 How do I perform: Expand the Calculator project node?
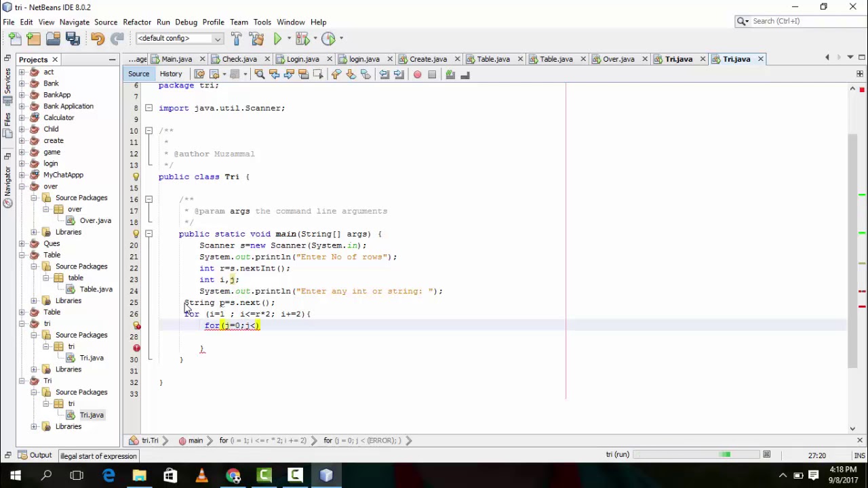click(22, 118)
